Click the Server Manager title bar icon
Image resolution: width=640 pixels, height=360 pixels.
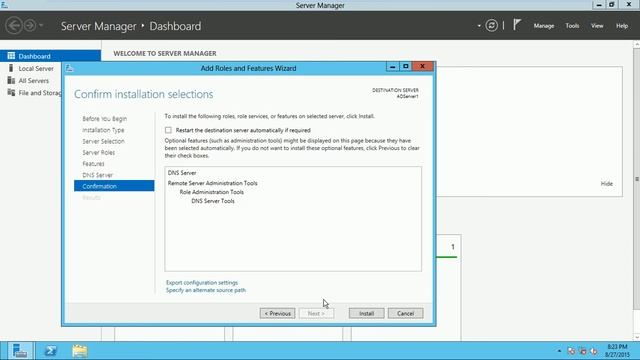[4, 5]
